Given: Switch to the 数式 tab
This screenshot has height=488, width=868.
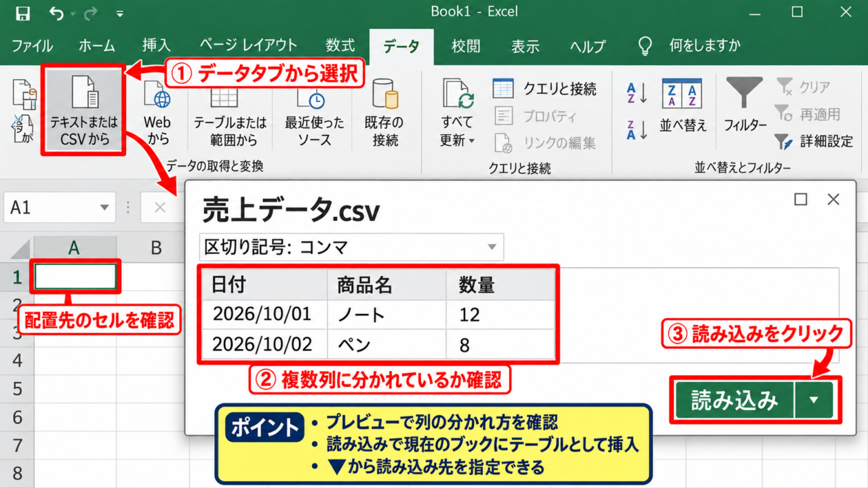Looking at the screenshot, I should click(x=340, y=46).
